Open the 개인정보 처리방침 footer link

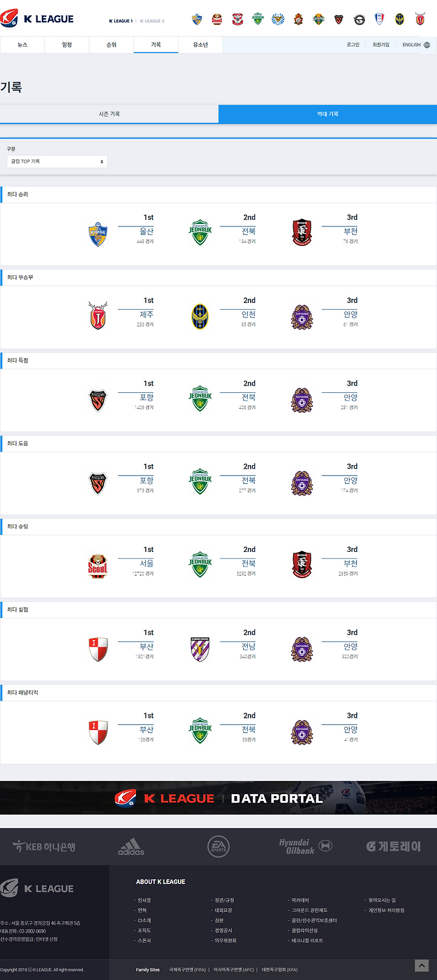click(387, 910)
